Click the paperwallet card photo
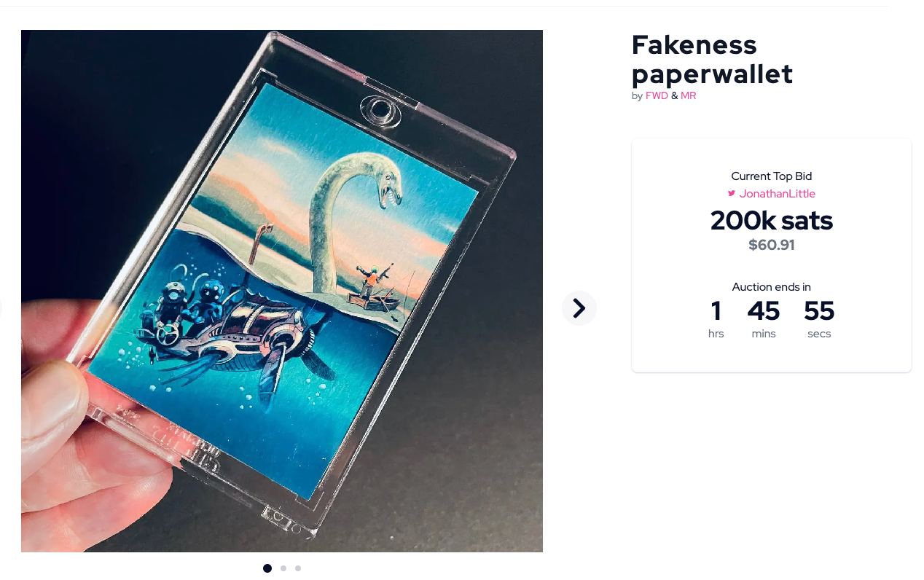The image size is (924, 580). tap(282, 291)
